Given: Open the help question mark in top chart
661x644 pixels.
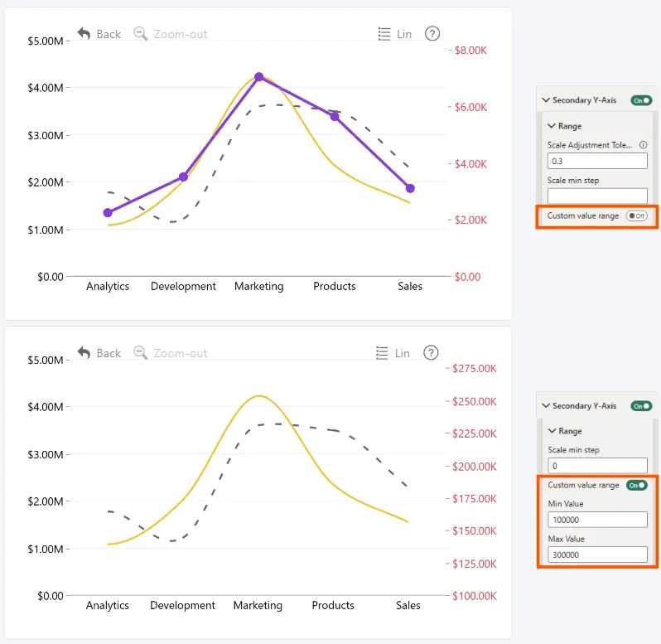Looking at the screenshot, I should pyautogui.click(x=432, y=33).
